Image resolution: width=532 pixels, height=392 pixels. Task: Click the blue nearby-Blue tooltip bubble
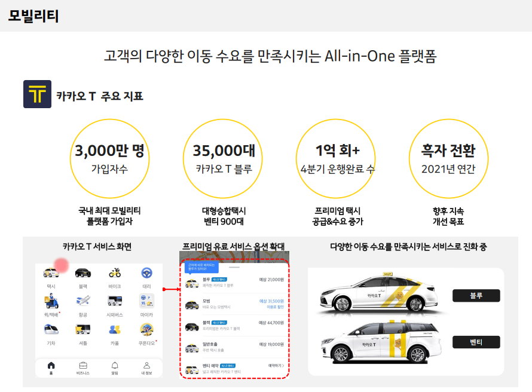click(x=201, y=267)
